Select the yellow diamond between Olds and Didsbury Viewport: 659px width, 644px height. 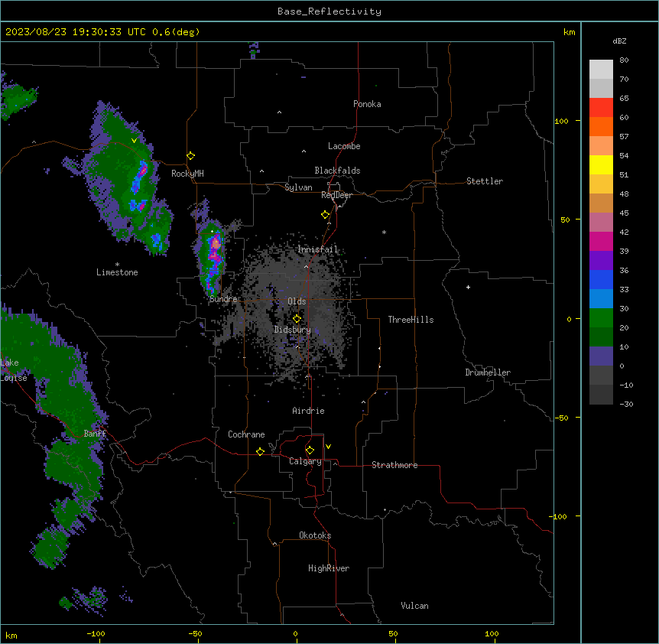click(297, 318)
